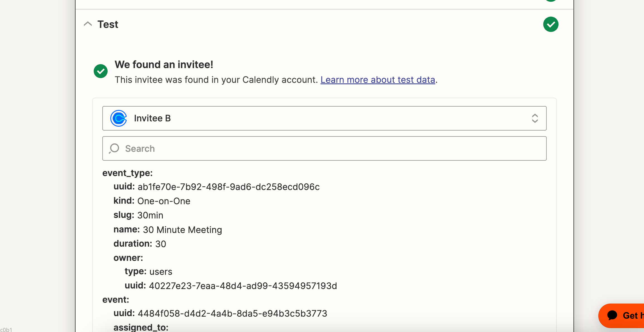Image resolution: width=644 pixels, height=332 pixels.
Task: Click the search magnifier icon
Action: click(114, 148)
